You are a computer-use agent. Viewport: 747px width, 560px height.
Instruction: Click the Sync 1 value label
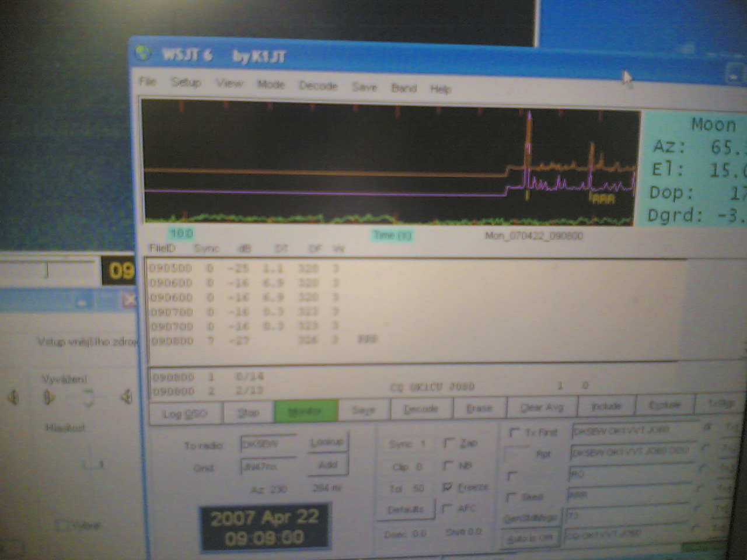(x=407, y=444)
